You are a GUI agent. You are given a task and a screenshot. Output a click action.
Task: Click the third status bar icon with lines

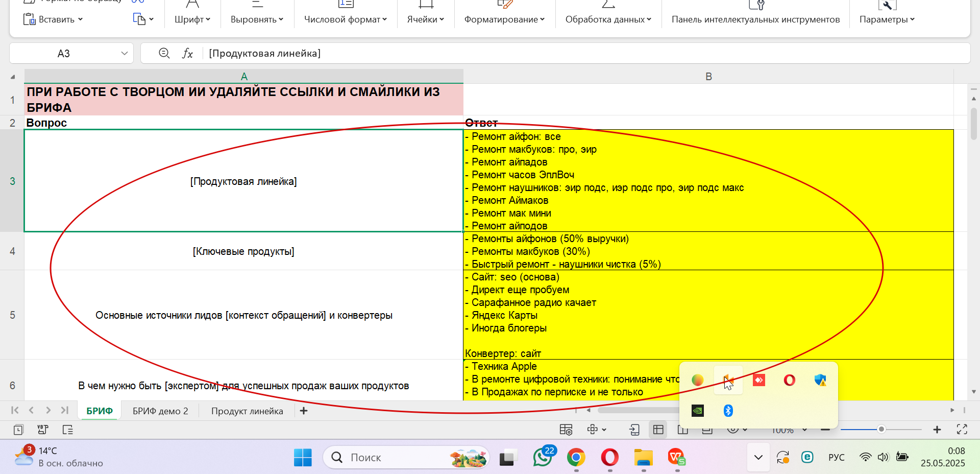coord(67,430)
